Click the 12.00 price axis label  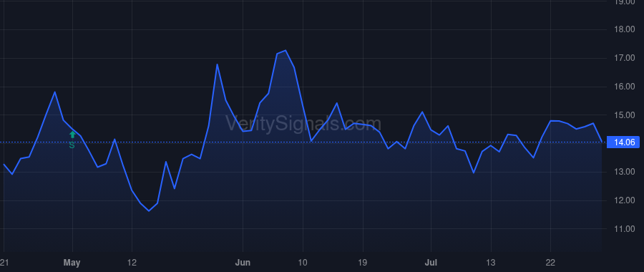pos(624,200)
